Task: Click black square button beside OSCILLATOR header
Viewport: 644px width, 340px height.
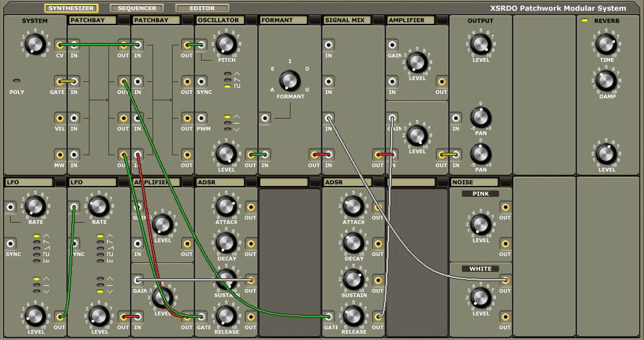Action: pos(251,20)
